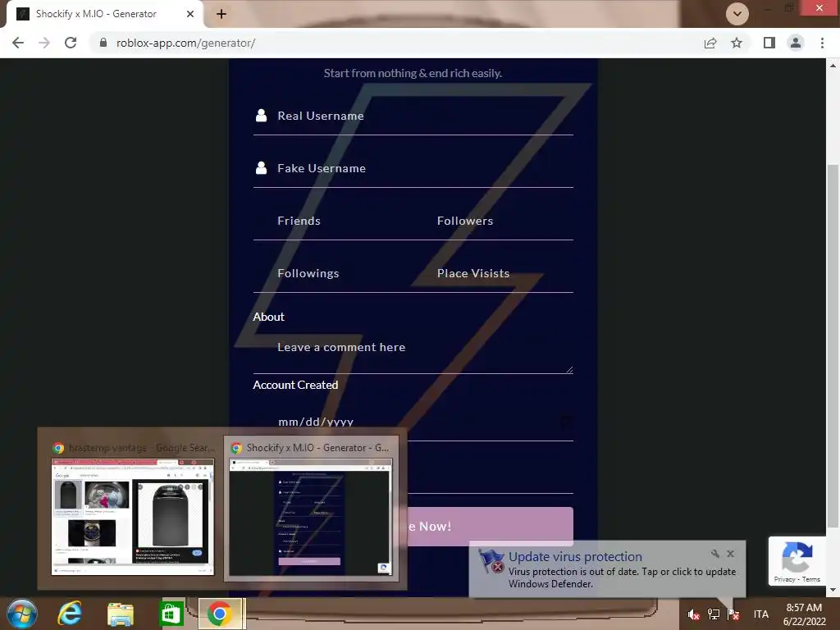Image resolution: width=840 pixels, height=630 pixels.
Task: Open the green Store taskbar icon
Action: click(x=171, y=614)
